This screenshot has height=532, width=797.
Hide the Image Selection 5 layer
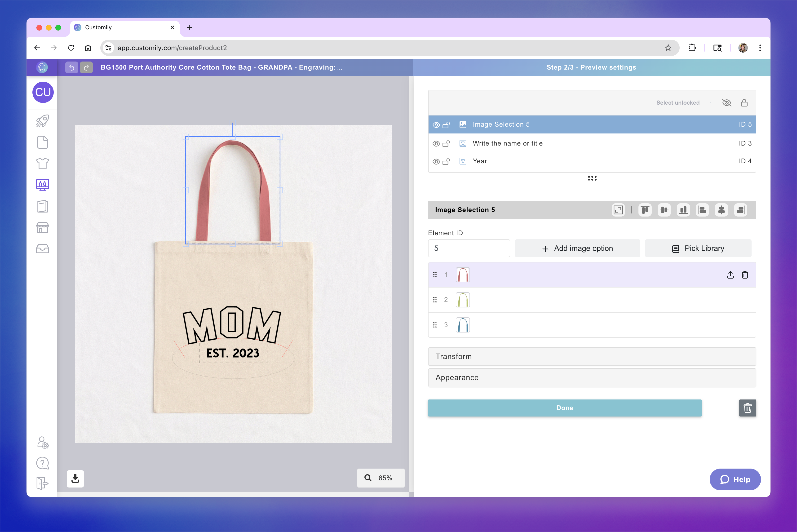tap(436, 125)
